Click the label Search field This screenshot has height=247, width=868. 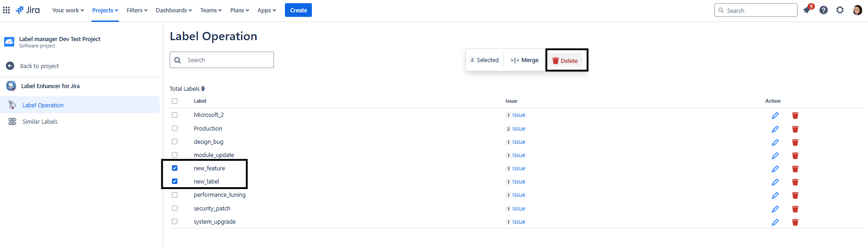click(222, 60)
